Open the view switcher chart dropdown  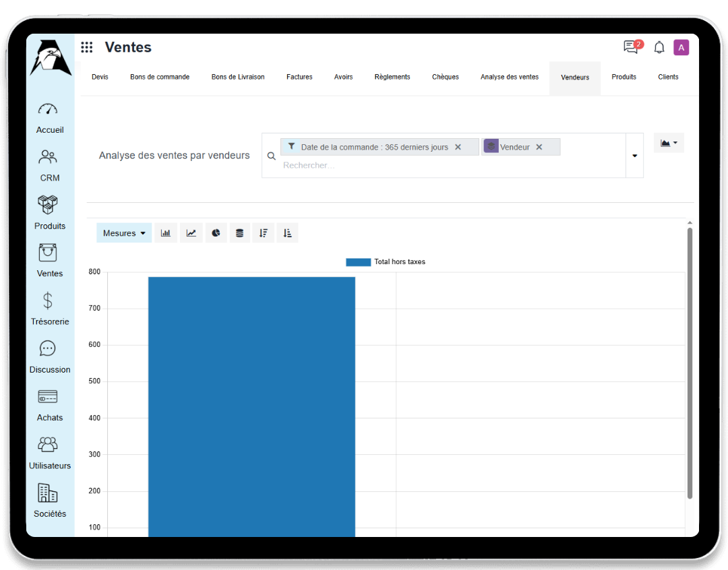(x=669, y=143)
